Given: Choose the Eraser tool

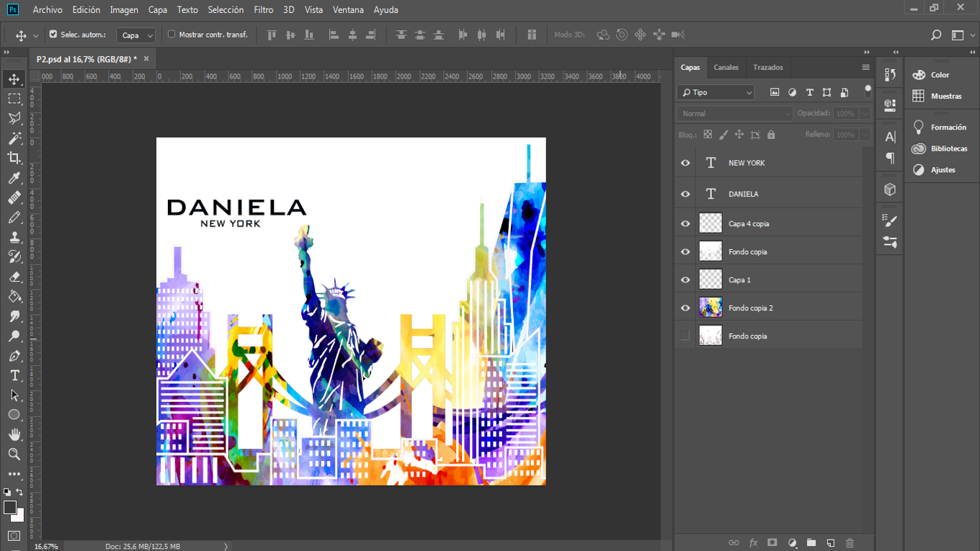Looking at the screenshot, I should (14, 277).
